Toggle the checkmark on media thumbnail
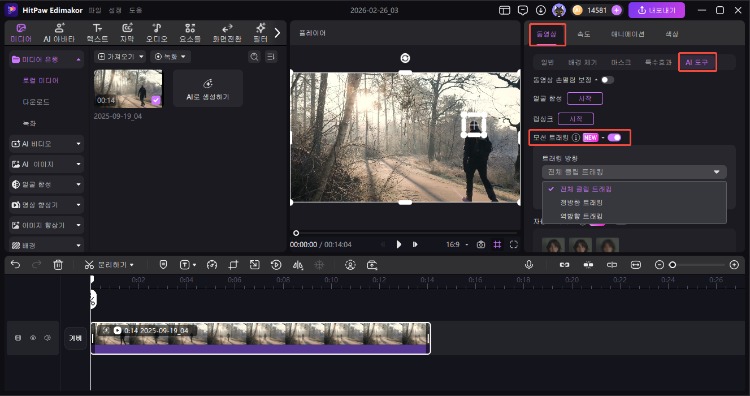750x396 pixels. point(156,100)
